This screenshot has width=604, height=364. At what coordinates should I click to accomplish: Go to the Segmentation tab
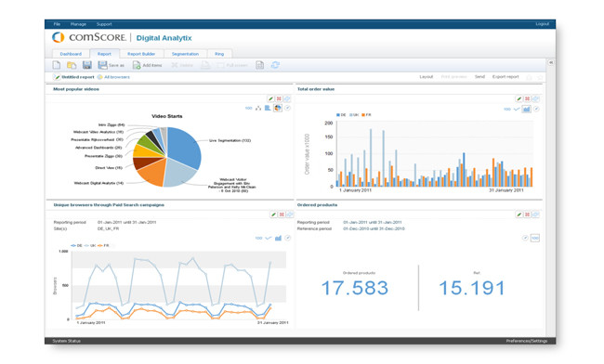pos(185,54)
